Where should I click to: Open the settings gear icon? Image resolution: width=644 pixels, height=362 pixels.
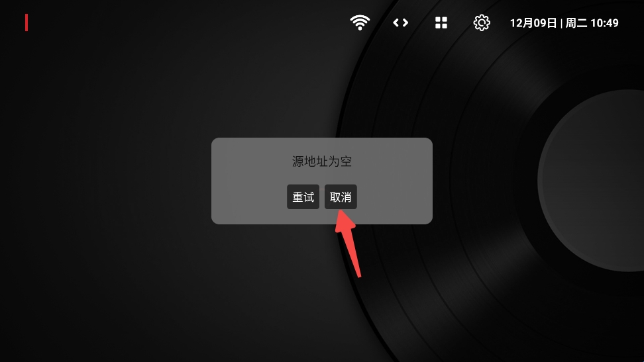482,23
